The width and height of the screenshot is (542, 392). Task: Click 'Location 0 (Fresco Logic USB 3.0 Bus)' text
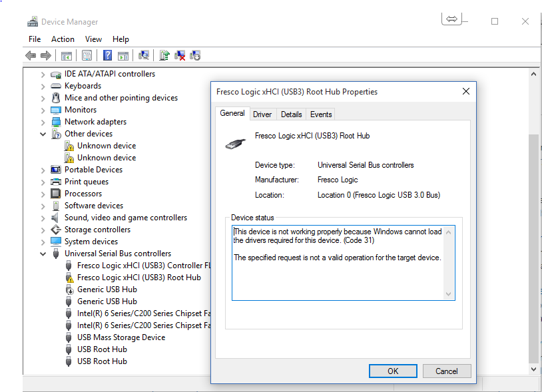378,195
